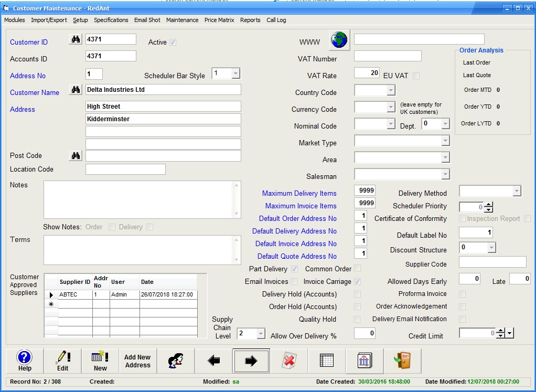Expand the Delivery Method dropdown
The image size is (536, 392).
point(517,191)
